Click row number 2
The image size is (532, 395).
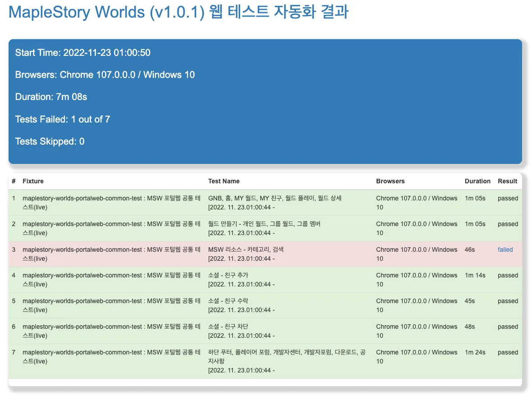click(14, 224)
